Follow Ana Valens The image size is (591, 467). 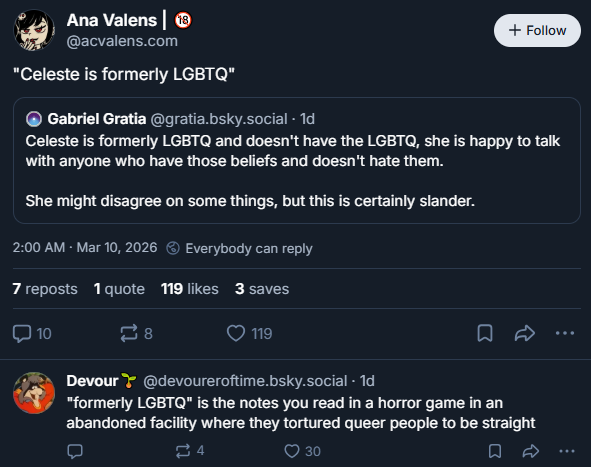click(x=537, y=31)
